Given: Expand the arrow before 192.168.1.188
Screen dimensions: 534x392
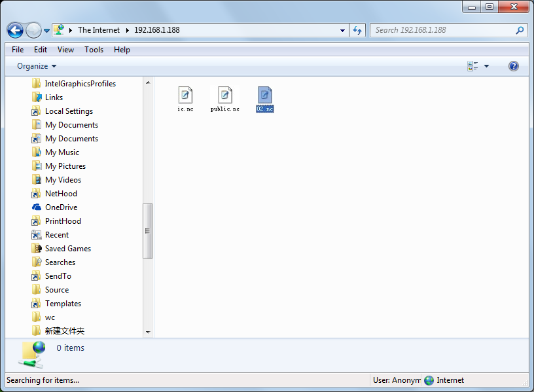Looking at the screenshot, I should click(128, 30).
